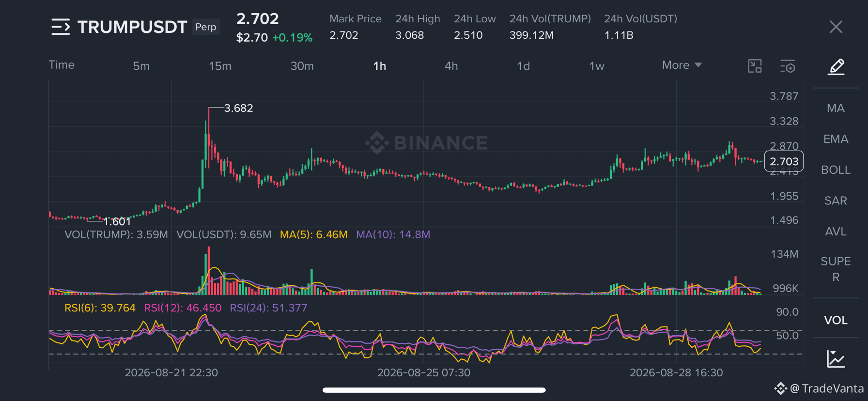Image resolution: width=868 pixels, height=401 pixels.
Task: Close the chart with the X icon
Action: (x=836, y=27)
